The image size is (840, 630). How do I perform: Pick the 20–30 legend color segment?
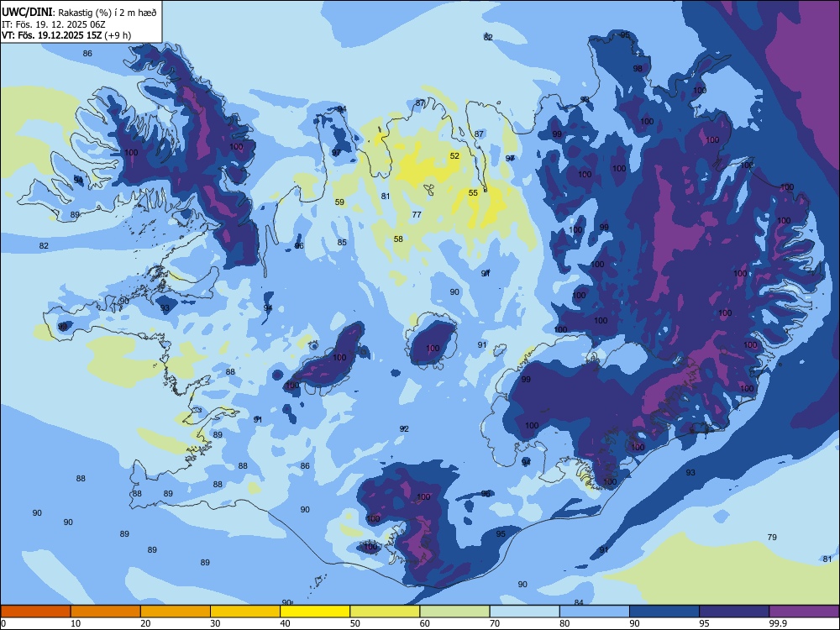(176, 612)
